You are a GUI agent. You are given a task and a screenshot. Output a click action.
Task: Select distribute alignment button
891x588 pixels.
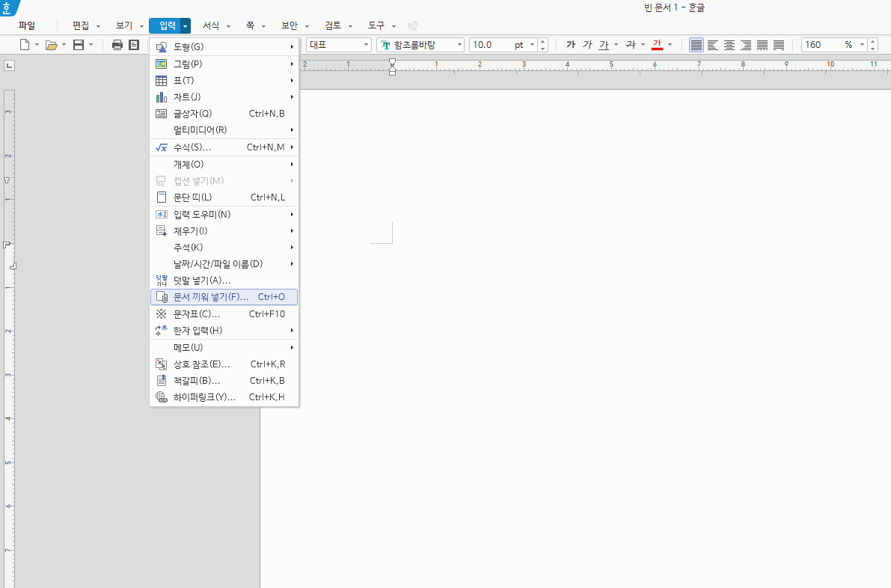pos(762,45)
